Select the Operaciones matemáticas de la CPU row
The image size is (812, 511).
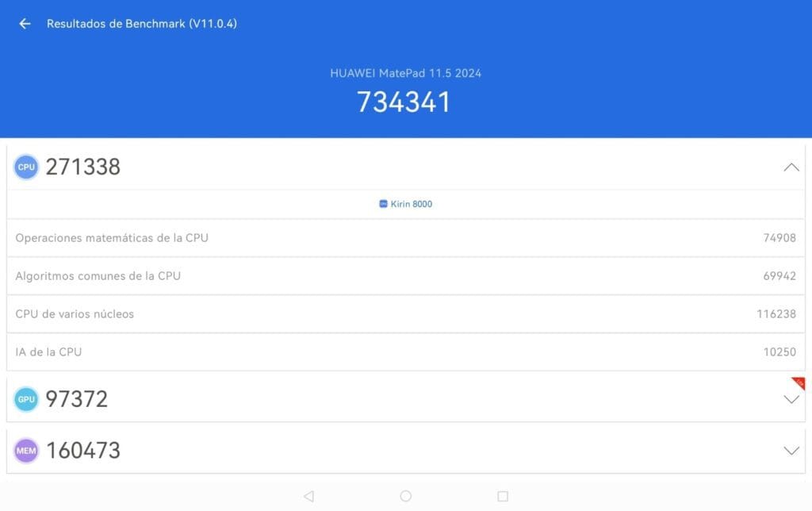click(405, 238)
